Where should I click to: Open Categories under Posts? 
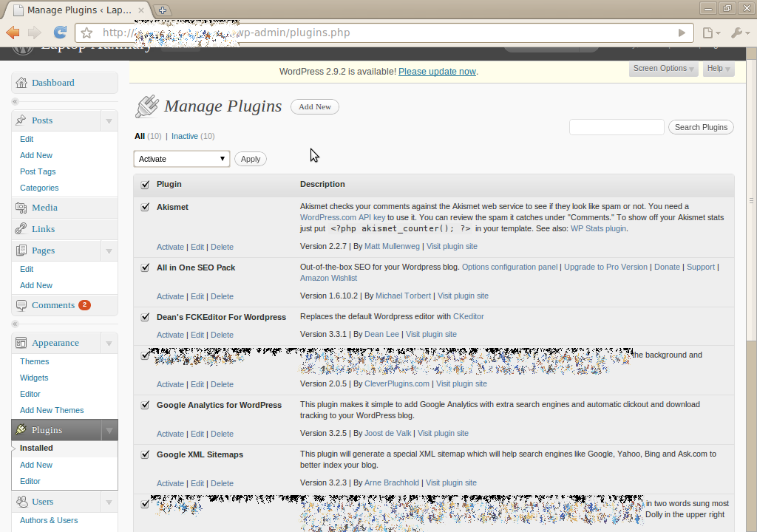(39, 188)
